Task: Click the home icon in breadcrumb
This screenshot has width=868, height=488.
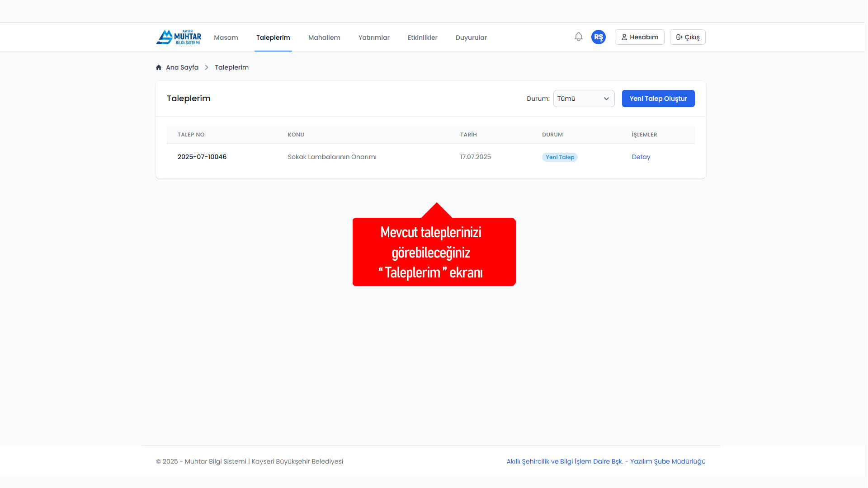Action: click(x=159, y=67)
